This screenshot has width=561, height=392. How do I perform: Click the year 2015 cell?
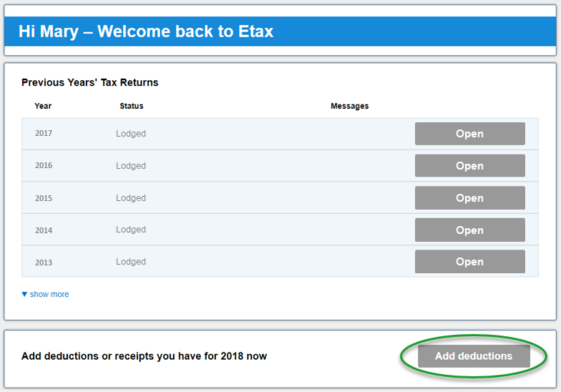(44, 198)
